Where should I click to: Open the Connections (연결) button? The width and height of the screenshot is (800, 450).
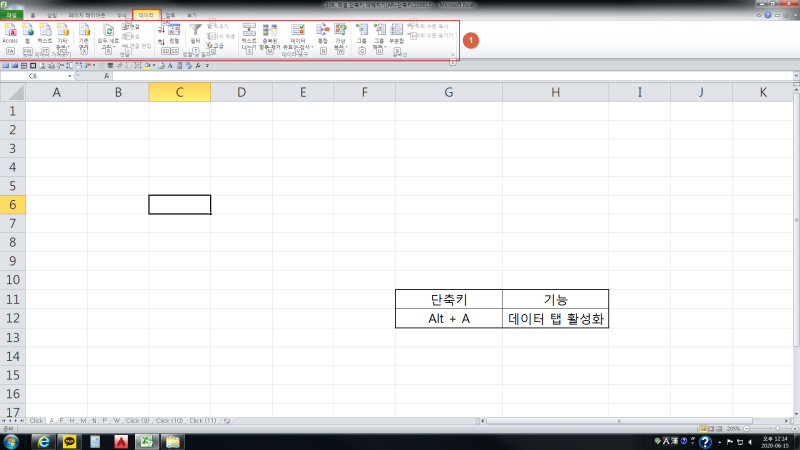(x=131, y=27)
